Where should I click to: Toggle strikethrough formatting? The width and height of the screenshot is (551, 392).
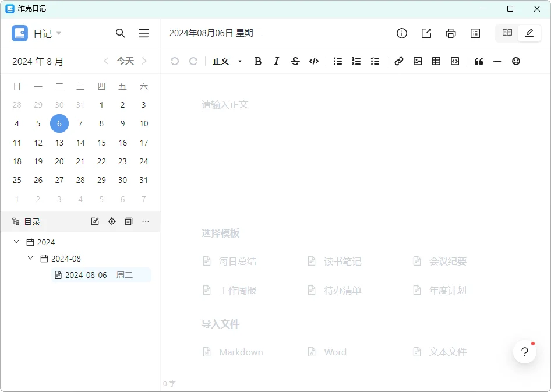tap(295, 61)
